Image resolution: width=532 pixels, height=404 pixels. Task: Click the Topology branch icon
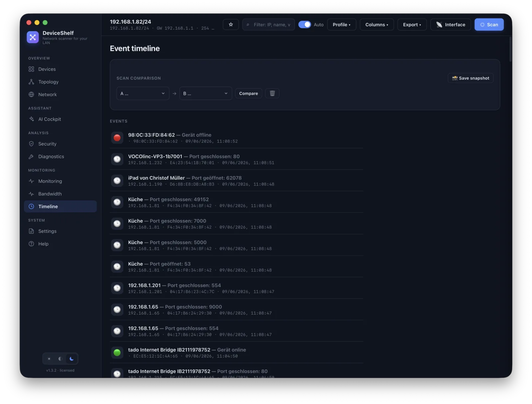pyautogui.click(x=31, y=82)
